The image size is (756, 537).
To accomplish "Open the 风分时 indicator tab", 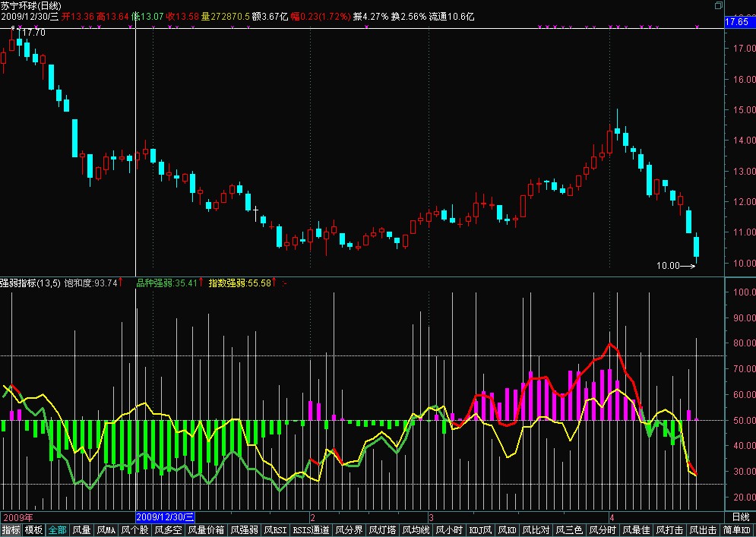I will [603, 530].
